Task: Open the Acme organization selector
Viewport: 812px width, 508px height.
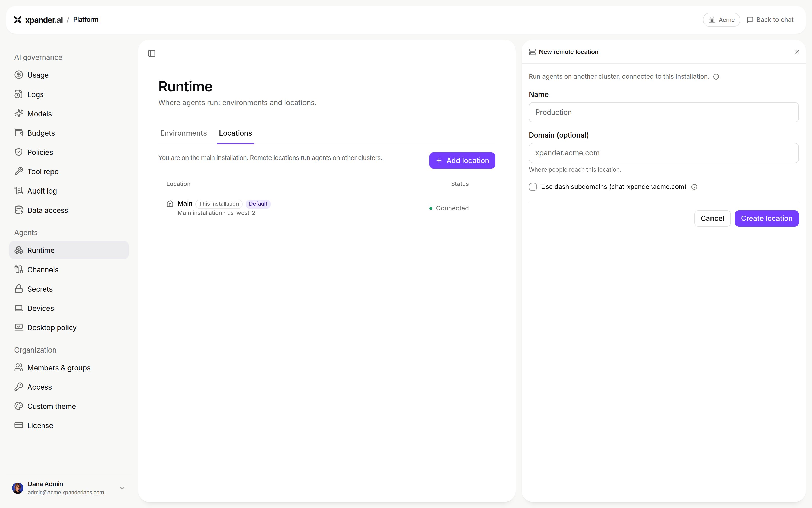Action: click(721, 20)
